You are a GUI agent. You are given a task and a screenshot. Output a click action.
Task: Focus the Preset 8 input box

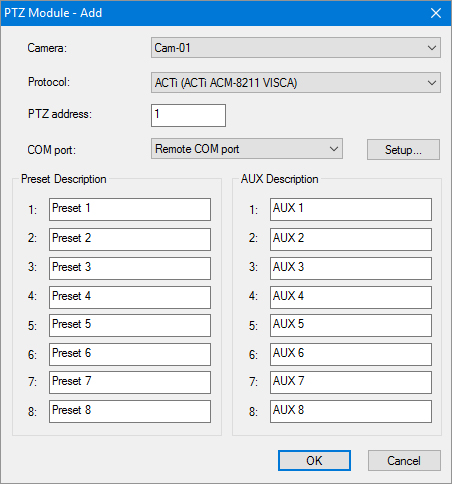(130, 412)
